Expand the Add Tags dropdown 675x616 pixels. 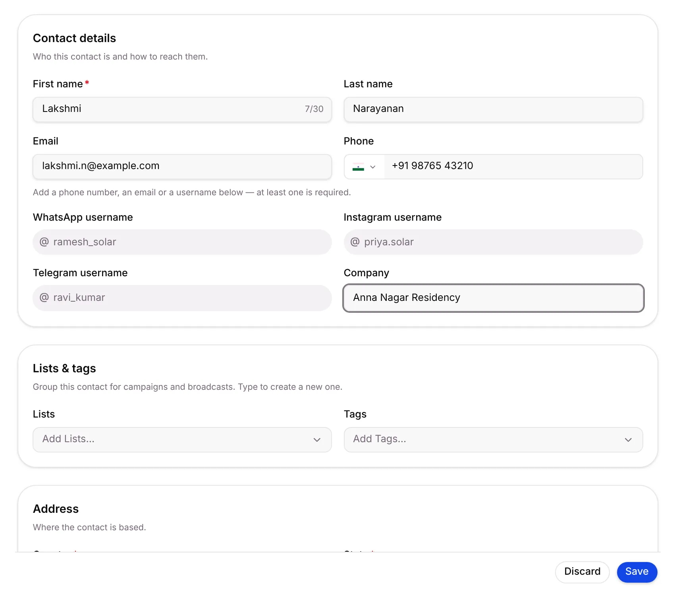493,439
